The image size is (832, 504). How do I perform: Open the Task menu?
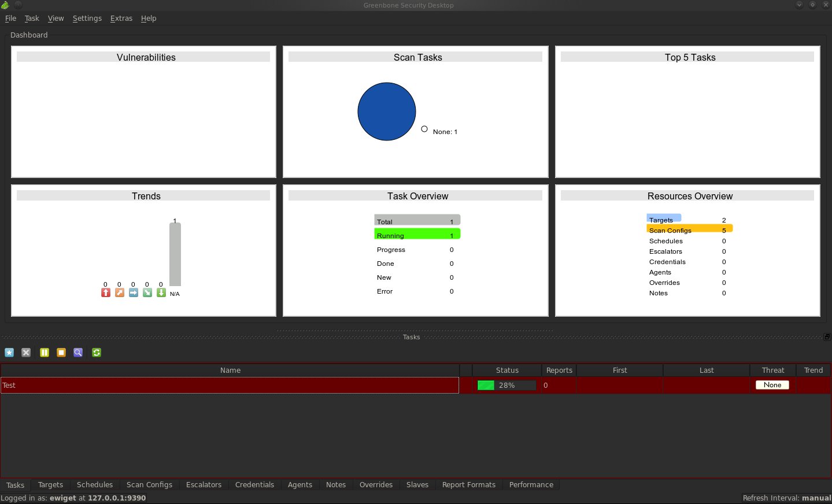pyautogui.click(x=31, y=18)
